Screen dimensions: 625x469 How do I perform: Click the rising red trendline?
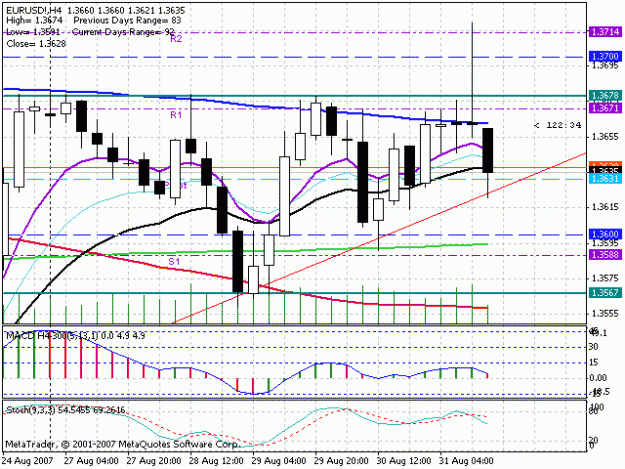(x=379, y=238)
